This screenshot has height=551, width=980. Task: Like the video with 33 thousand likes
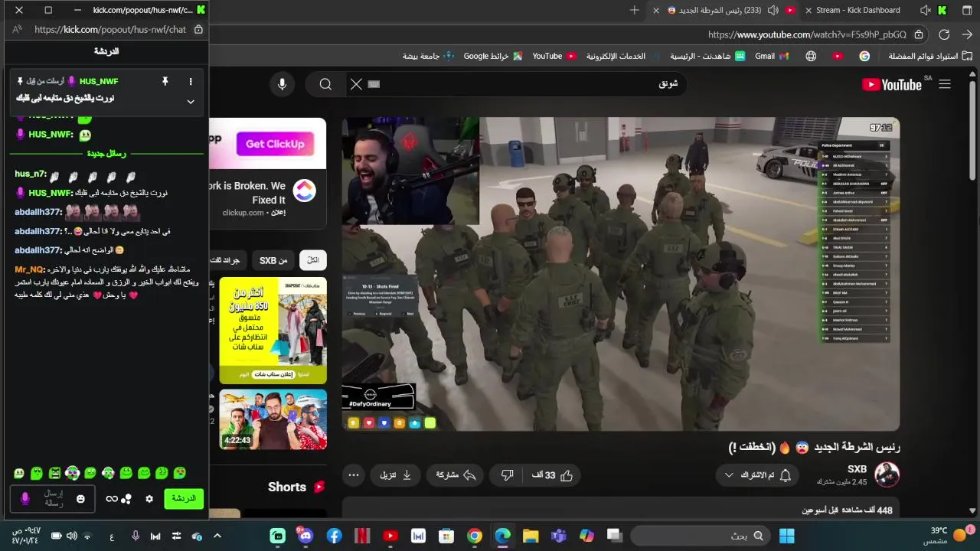coord(553,475)
